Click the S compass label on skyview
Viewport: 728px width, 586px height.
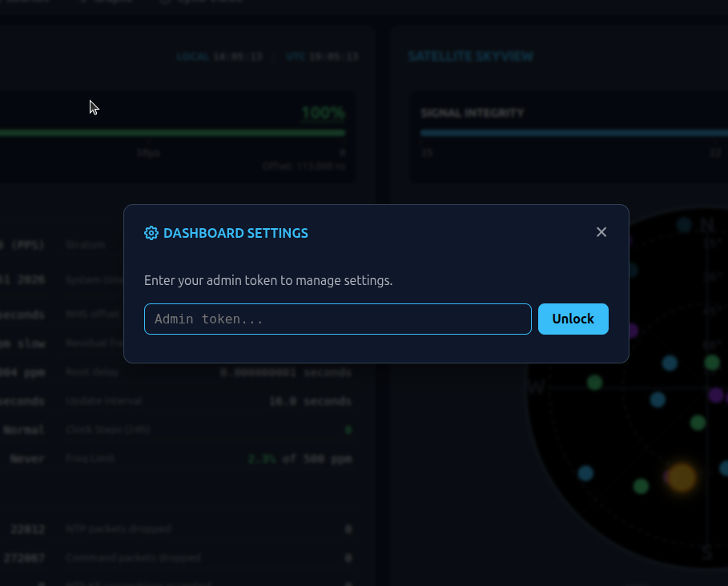707,552
